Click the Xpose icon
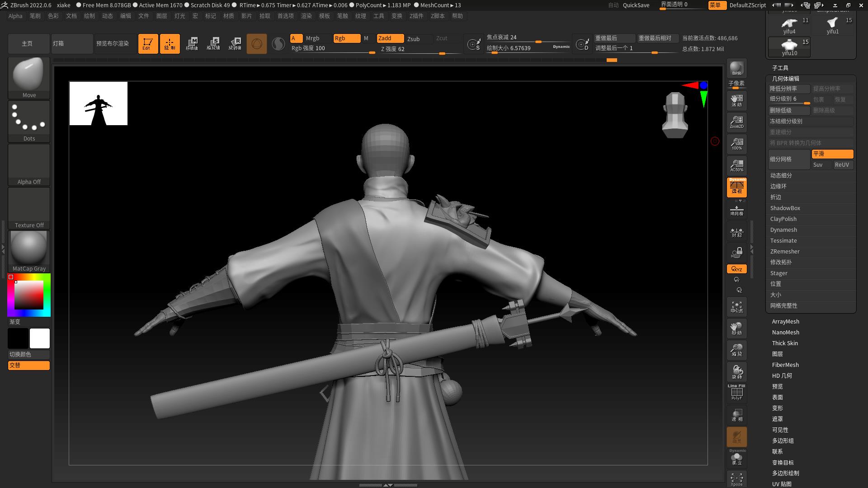This screenshot has height=488, width=868. click(736, 479)
